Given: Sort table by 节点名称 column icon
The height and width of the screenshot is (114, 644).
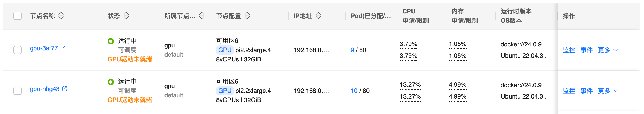Looking at the screenshot, I should pyautogui.click(x=61, y=16).
